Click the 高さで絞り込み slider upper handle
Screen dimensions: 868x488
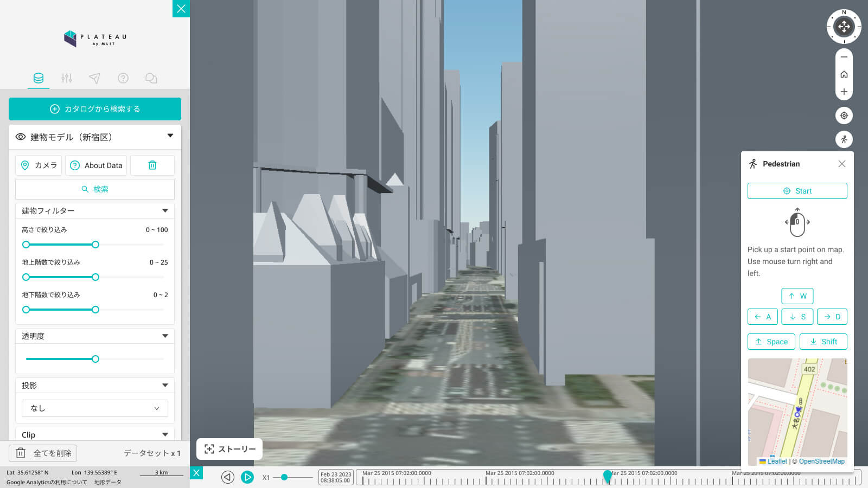(95, 245)
